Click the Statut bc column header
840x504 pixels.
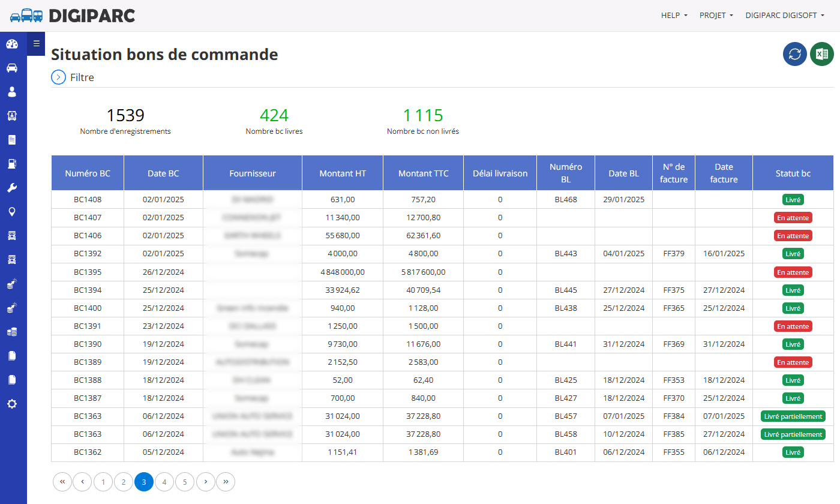click(x=793, y=173)
